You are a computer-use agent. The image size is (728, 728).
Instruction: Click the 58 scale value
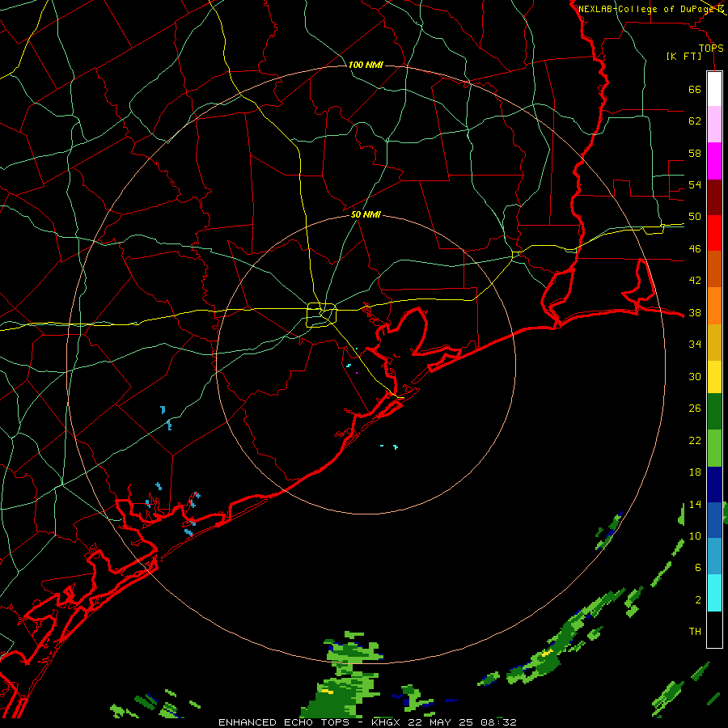[695, 153]
